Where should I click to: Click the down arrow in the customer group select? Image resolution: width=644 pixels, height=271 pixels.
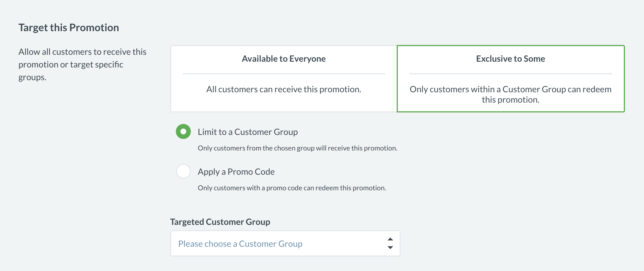pyautogui.click(x=390, y=248)
